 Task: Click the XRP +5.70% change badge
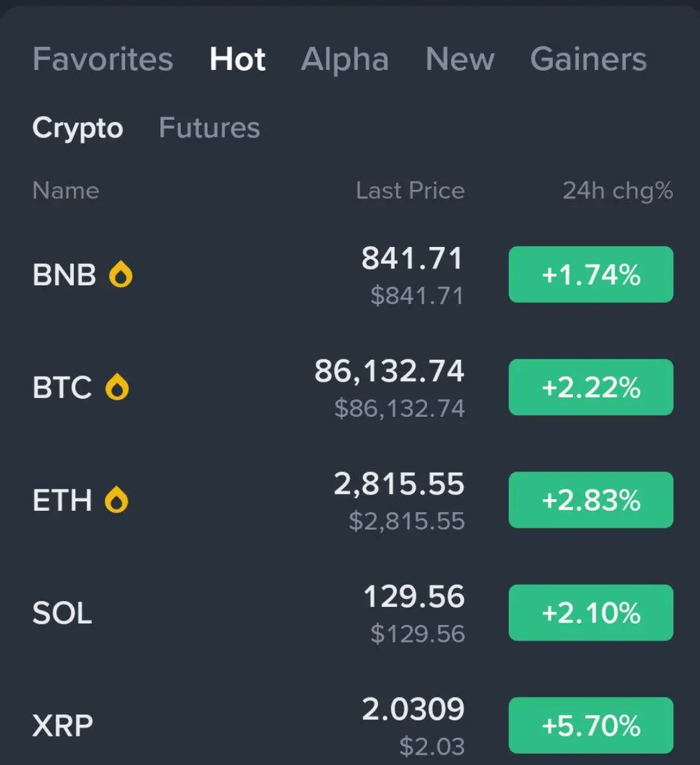click(x=590, y=725)
